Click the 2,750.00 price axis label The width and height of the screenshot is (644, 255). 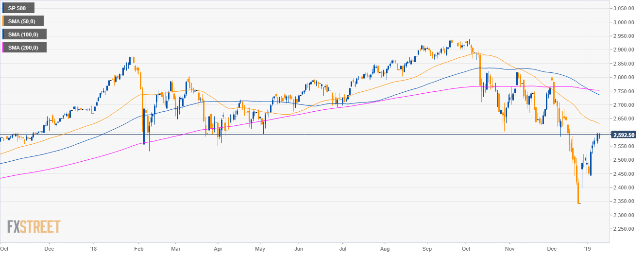pos(625,91)
